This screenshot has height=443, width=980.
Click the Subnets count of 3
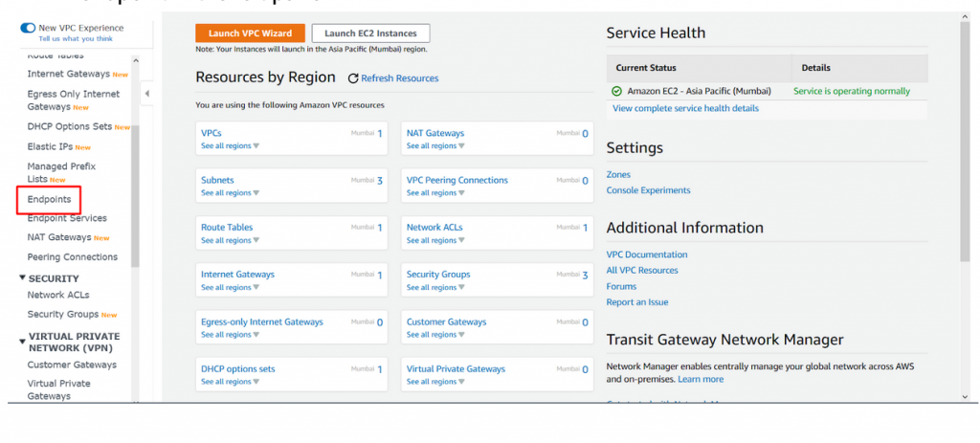point(379,181)
